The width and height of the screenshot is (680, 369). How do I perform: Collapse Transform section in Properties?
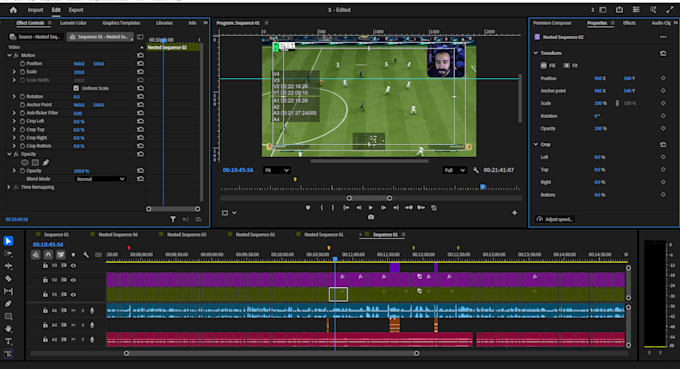(536, 53)
